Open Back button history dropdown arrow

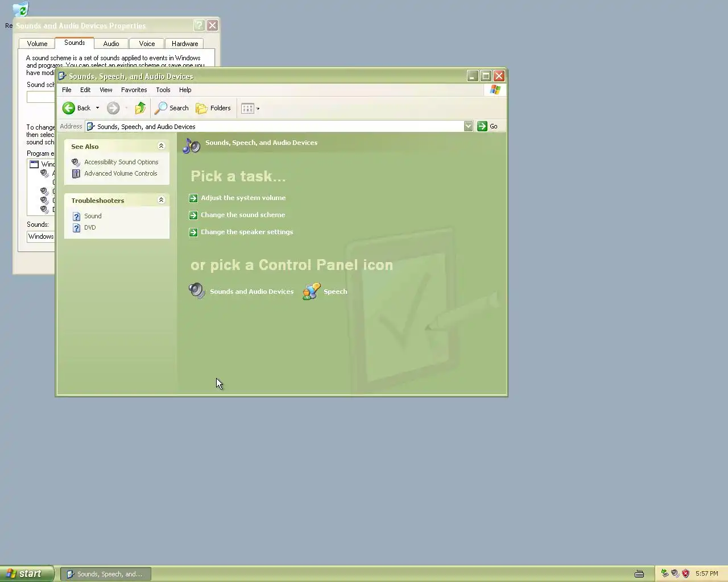[x=97, y=108]
